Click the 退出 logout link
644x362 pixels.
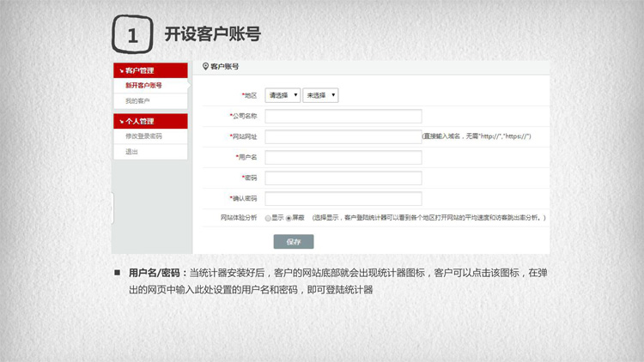tap(131, 152)
